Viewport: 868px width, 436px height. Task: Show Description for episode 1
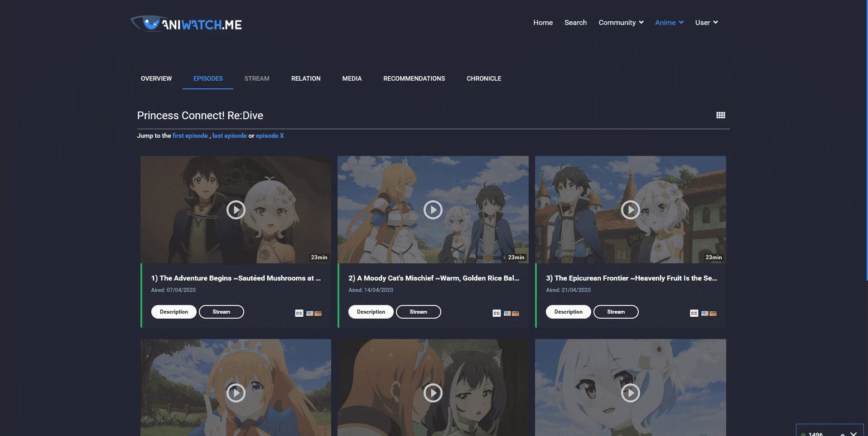(174, 312)
